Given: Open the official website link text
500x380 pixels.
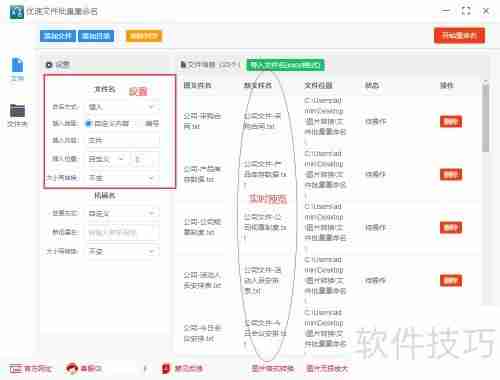Looking at the screenshot, I should 38,369.
